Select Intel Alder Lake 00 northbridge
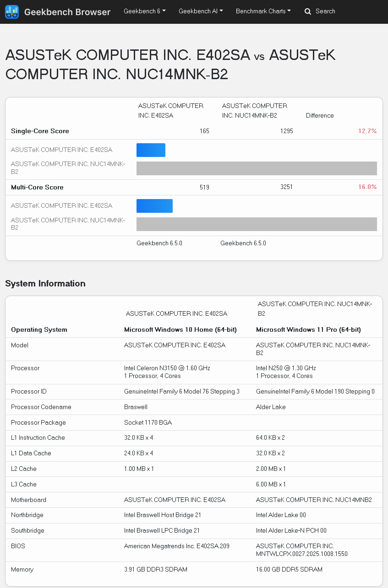 point(281,515)
